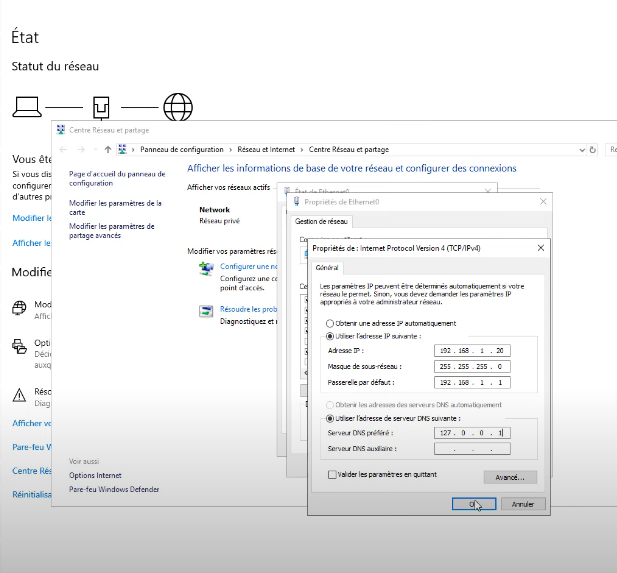Image resolution: width=617 pixels, height=573 pixels.
Task: Select Utiliser l'adresse IP suivante radio
Action: pyautogui.click(x=330, y=336)
